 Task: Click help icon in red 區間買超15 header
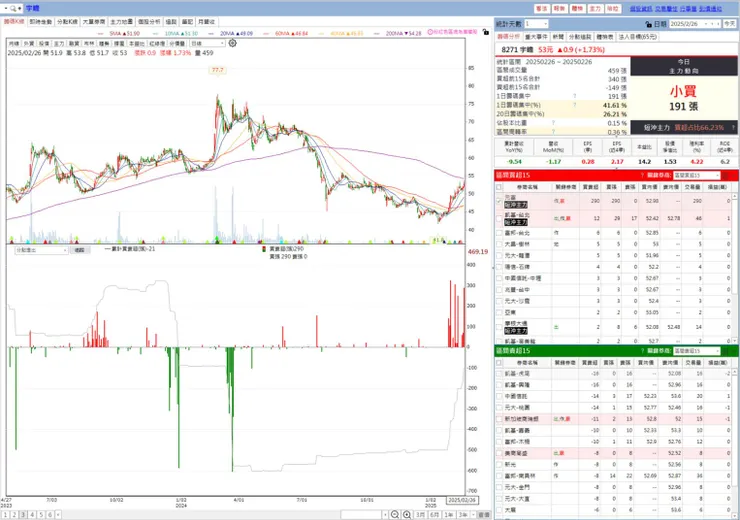tap(642, 176)
